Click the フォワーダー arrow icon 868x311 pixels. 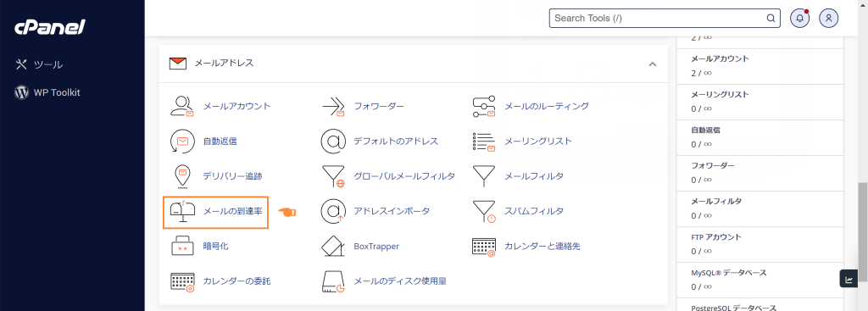(333, 106)
